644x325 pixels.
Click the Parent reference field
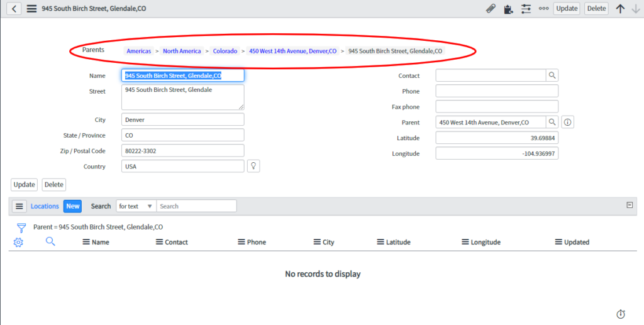click(491, 123)
